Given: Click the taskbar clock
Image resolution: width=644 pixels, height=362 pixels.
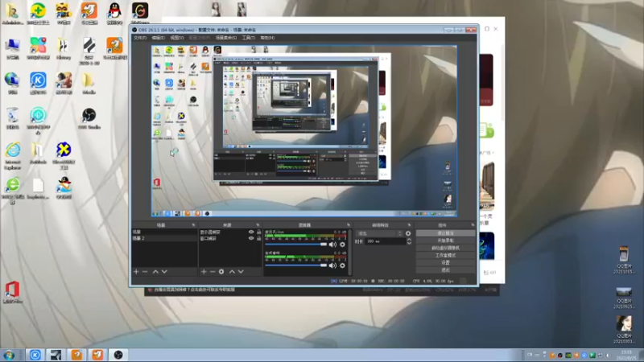Looking at the screenshot, I should coord(627,355).
